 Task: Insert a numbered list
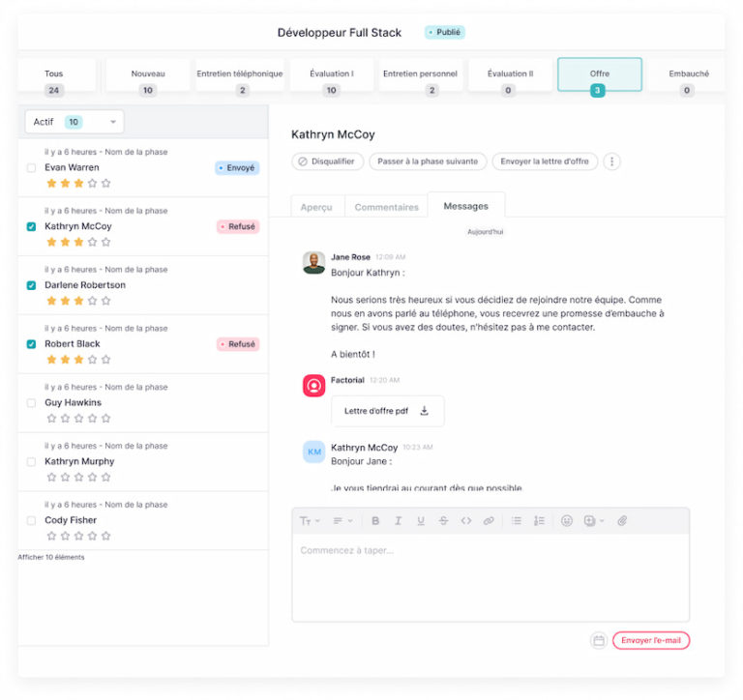tap(540, 521)
